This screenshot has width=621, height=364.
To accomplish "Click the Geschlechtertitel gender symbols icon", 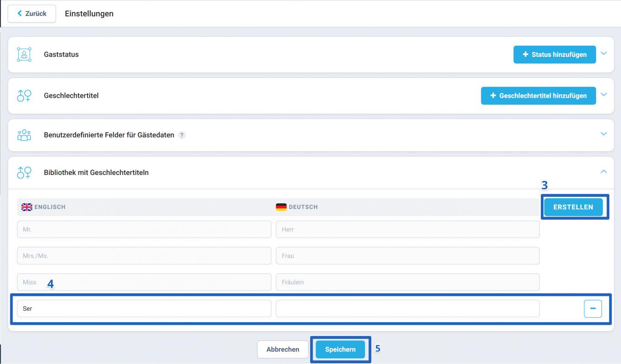I will [x=24, y=96].
